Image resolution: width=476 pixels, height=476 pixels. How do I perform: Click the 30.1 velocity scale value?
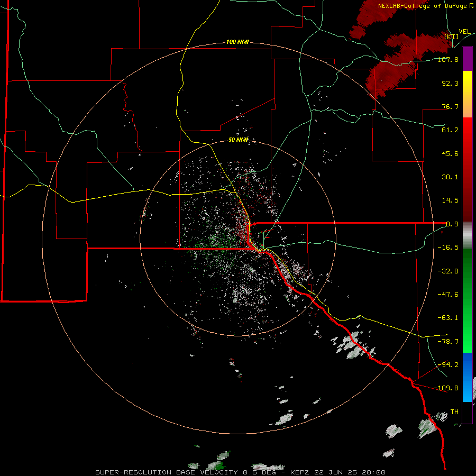pos(450,177)
